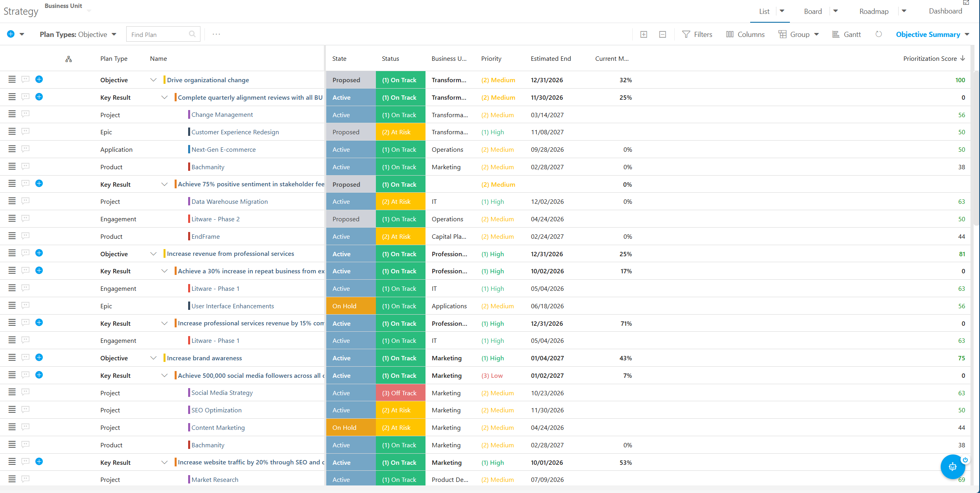The width and height of the screenshot is (980, 493).
Task: Collapse all rows with minus box icon
Action: 662,35
